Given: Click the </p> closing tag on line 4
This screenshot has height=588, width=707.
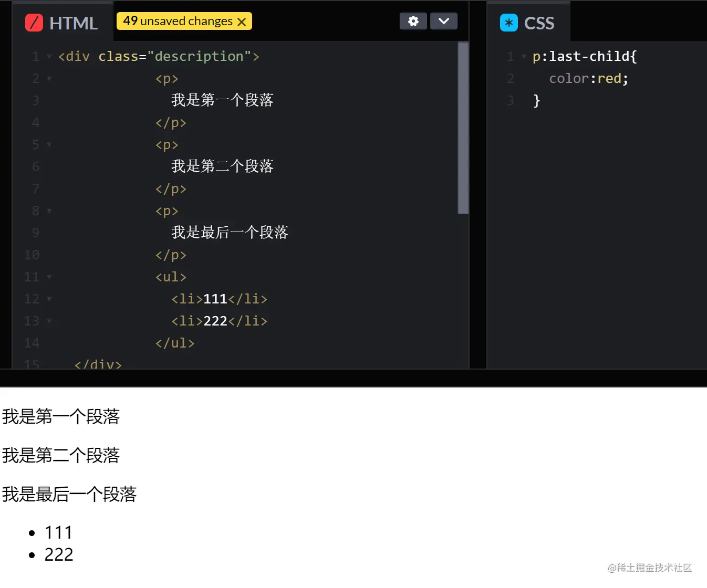Looking at the screenshot, I should pyautogui.click(x=171, y=122).
